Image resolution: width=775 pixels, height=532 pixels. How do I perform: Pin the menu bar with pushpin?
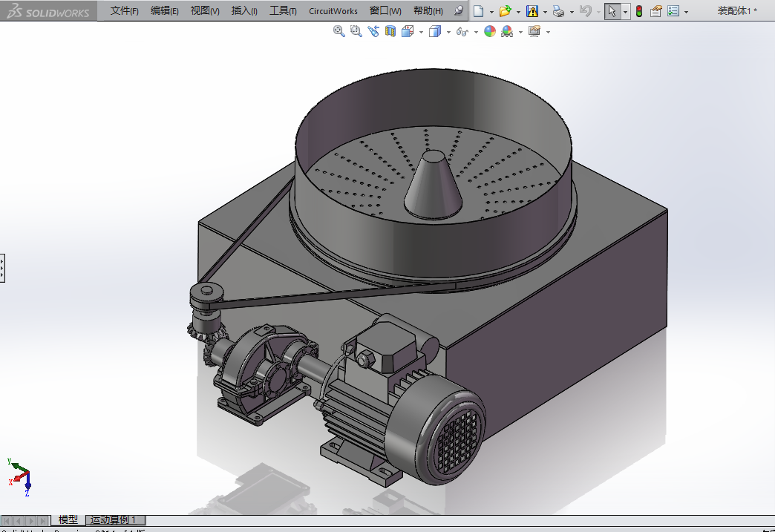coord(458,11)
